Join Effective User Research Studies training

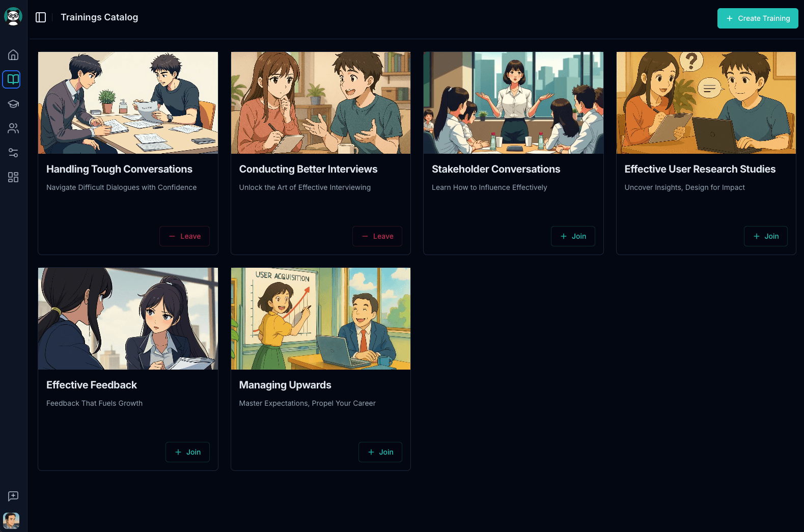[765, 236]
